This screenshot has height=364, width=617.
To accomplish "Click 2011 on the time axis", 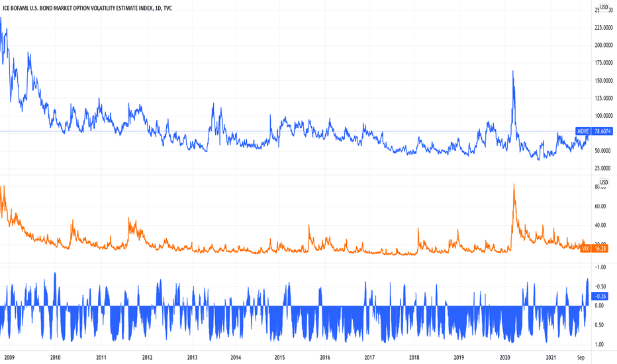I will pos(101,357).
